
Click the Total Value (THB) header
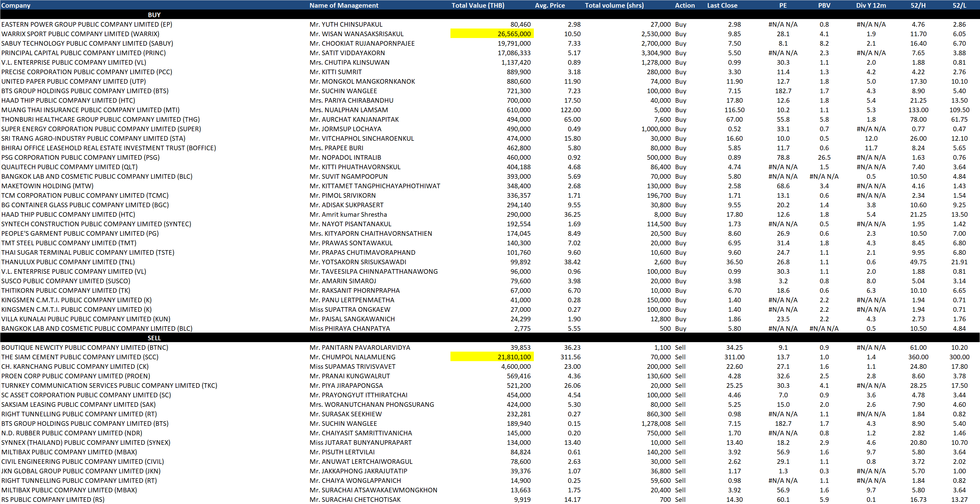477,5
